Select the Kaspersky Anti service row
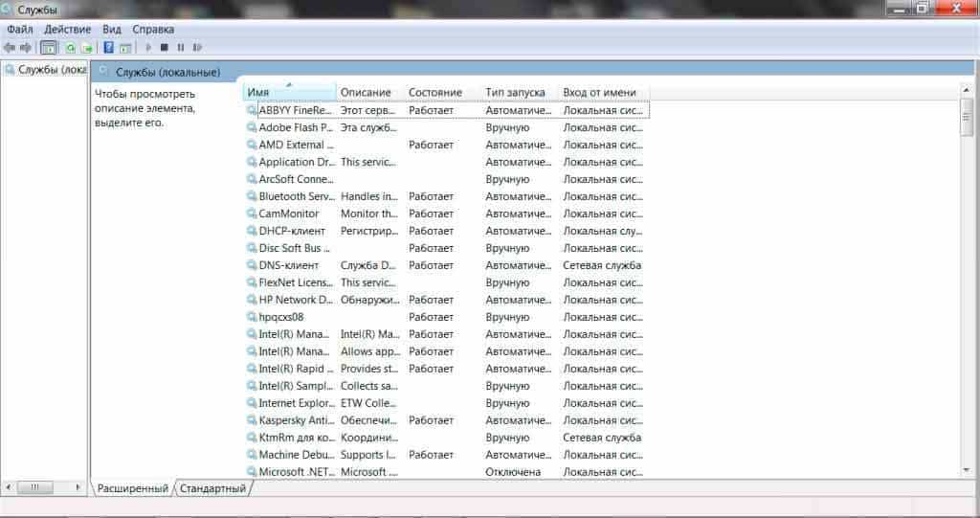Viewport: 980px width, 518px height. coord(296,420)
